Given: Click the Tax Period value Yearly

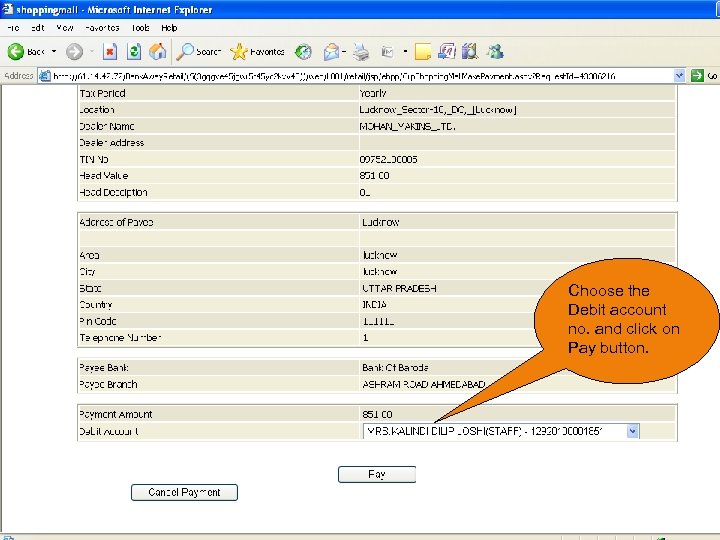Looking at the screenshot, I should (x=373, y=93).
